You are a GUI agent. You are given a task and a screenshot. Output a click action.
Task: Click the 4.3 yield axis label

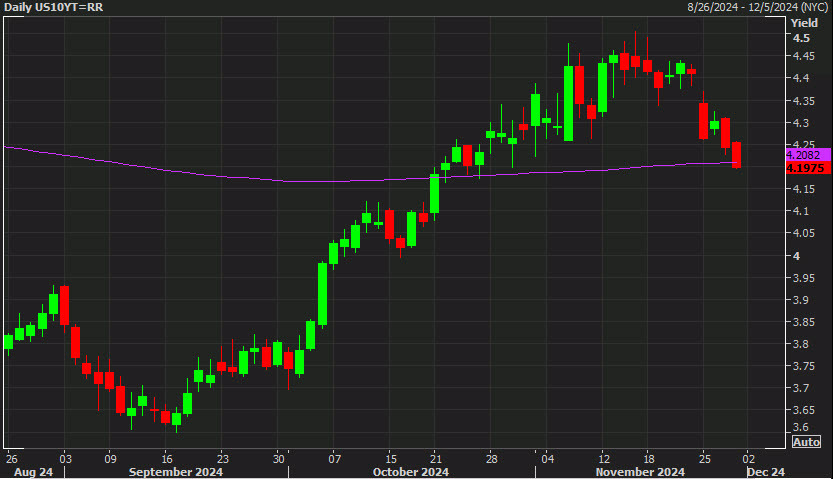[801, 123]
